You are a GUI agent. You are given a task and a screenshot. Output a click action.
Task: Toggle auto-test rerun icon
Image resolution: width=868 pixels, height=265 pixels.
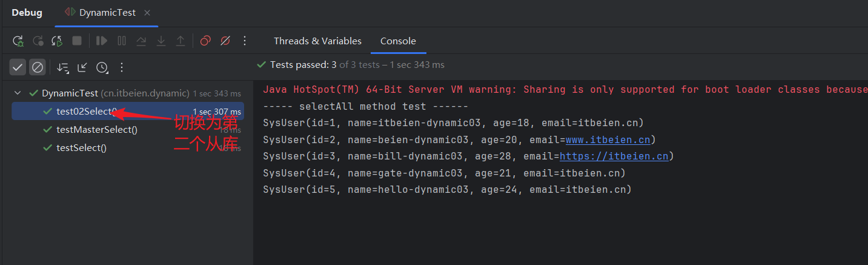click(x=57, y=41)
